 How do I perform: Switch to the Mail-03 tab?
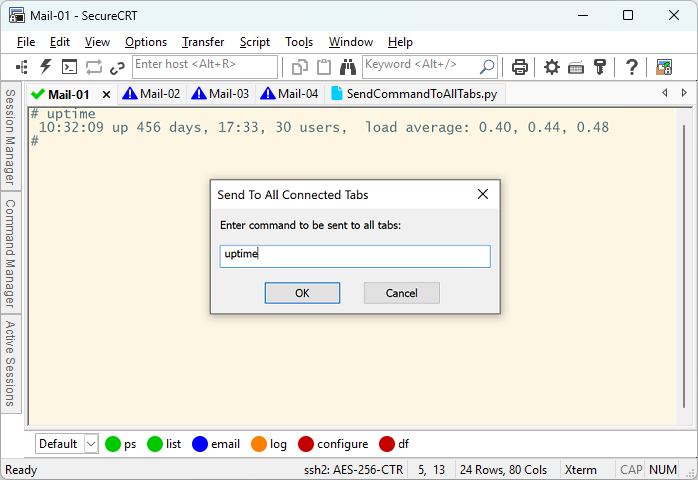[220, 94]
